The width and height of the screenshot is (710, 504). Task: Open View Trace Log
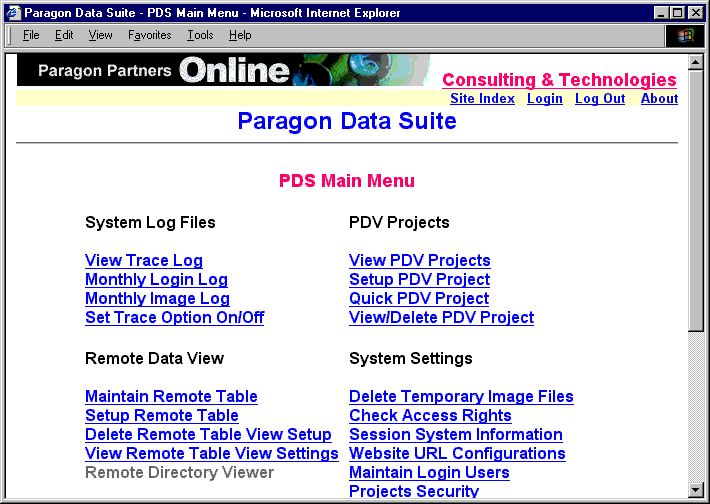(x=144, y=260)
